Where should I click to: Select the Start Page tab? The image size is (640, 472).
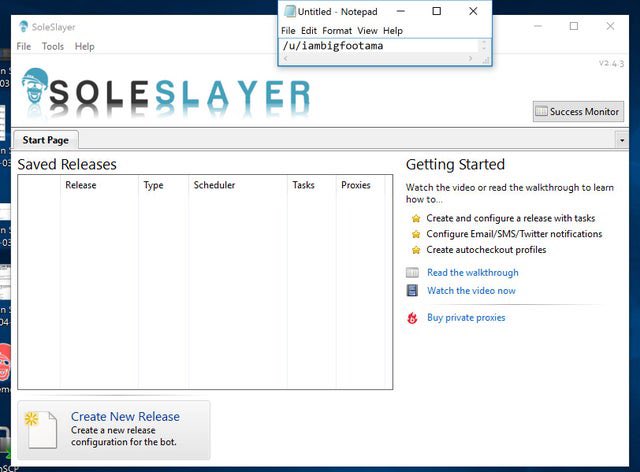(x=46, y=140)
